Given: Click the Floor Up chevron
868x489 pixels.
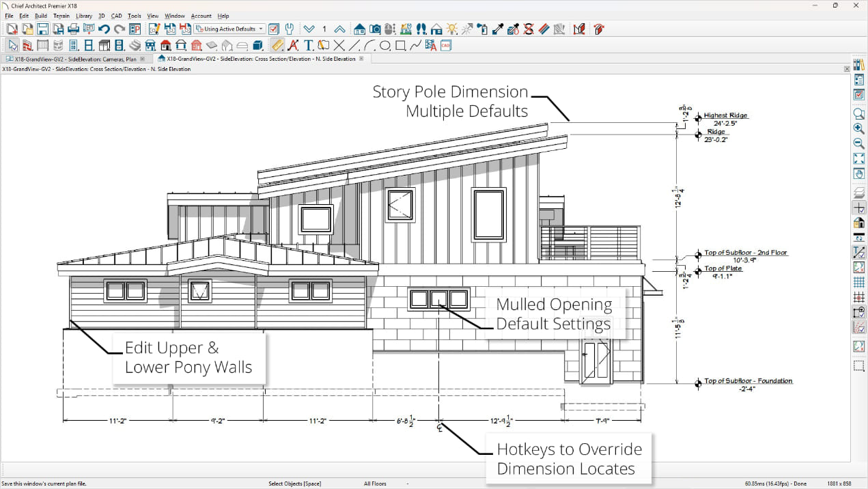Looking at the screenshot, I should point(339,29).
